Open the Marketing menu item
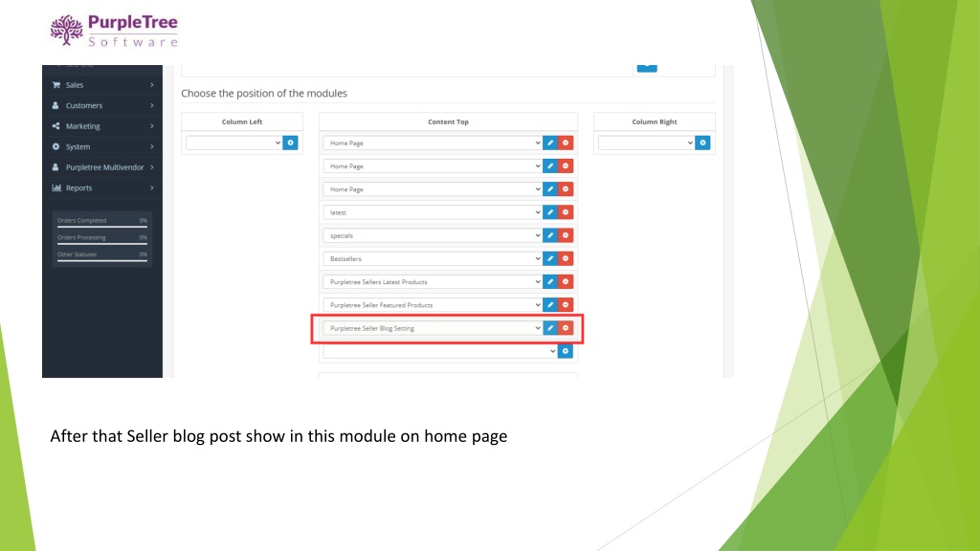 102,126
